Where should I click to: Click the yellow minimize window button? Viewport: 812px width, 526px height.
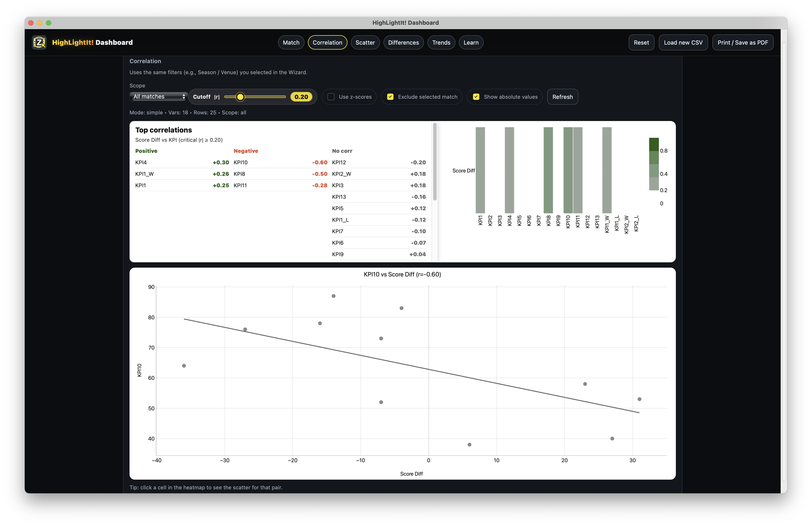[39, 23]
